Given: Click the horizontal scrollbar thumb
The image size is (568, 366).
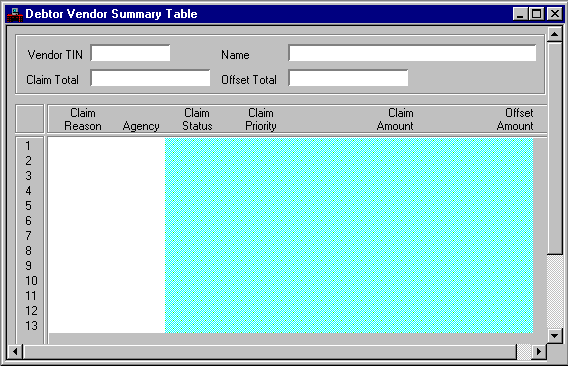Looking at the screenshot, I should [x=270, y=352].
